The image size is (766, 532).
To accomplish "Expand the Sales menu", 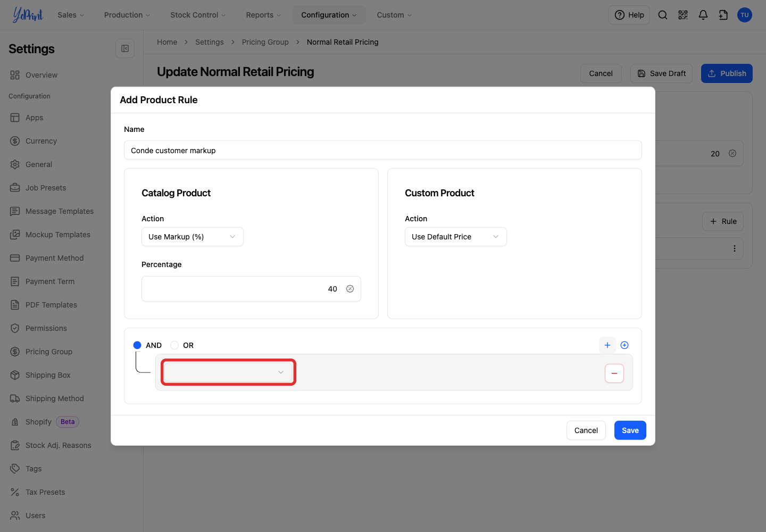I will pos(71,15).
